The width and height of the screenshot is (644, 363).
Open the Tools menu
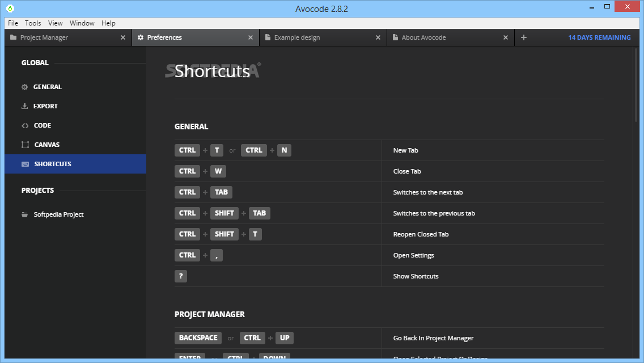33,23
